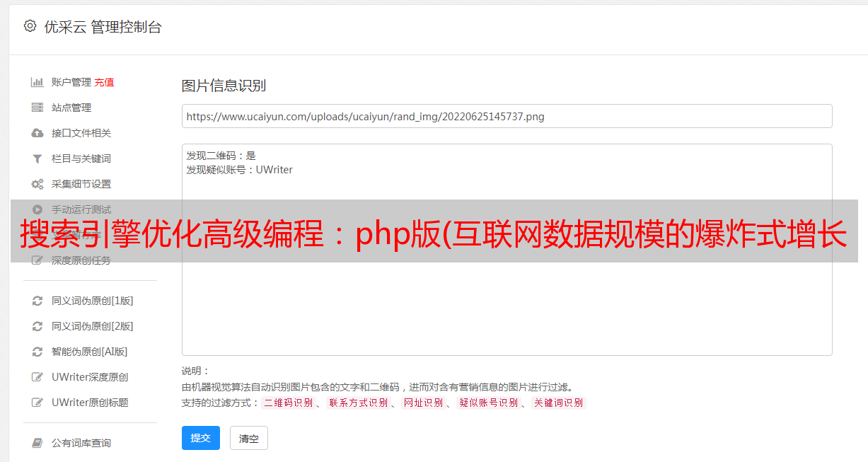Screen dimensions: 868x462
Task: Click inside the recognition result text area
Action: pyautogui.click(x=507, y=249)
